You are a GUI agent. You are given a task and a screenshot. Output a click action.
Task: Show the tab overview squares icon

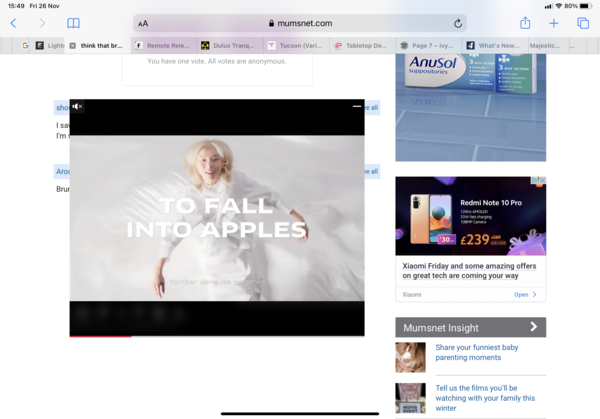[583, 23]
